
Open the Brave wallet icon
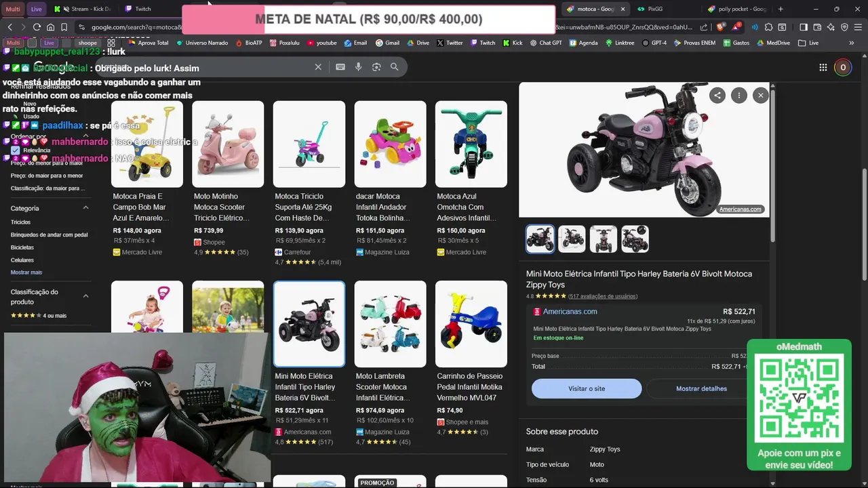pyautogui.click(x=817, y=27)
